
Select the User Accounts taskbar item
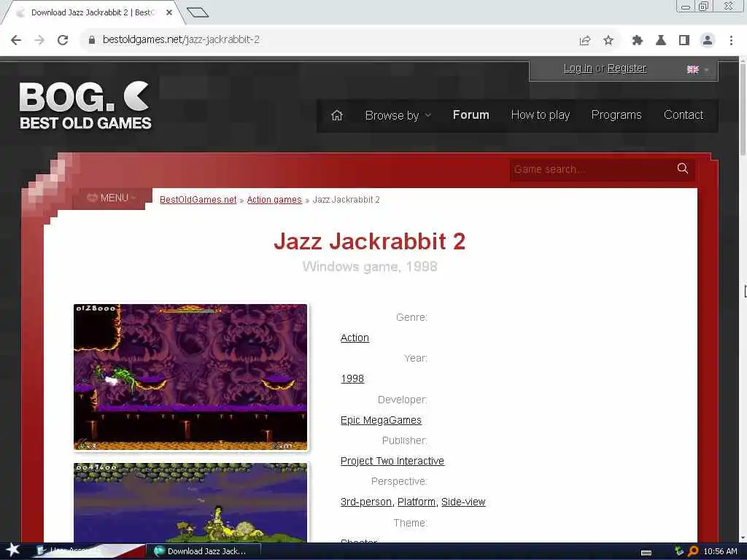[88, 551]
